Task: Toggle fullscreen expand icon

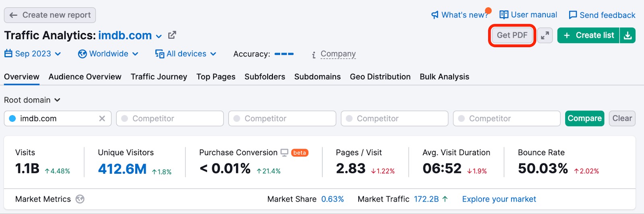Action: 545,35
